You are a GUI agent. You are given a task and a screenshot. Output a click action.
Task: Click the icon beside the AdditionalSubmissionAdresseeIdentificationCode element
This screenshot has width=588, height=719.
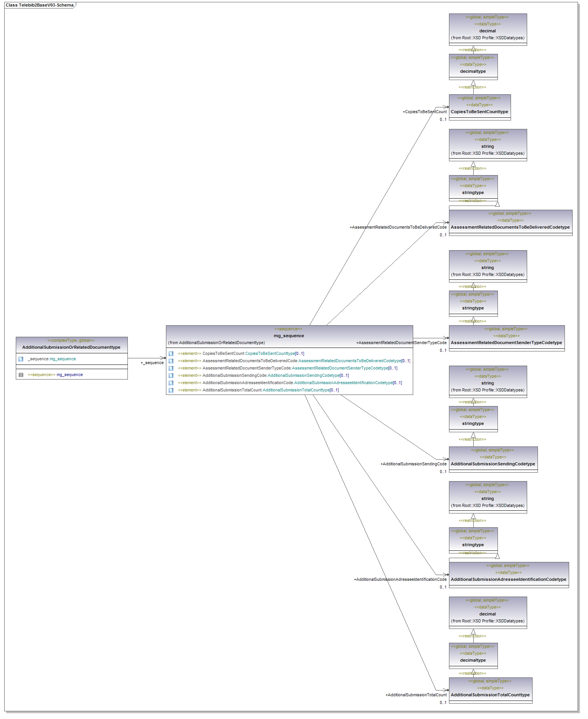point(171,383)
